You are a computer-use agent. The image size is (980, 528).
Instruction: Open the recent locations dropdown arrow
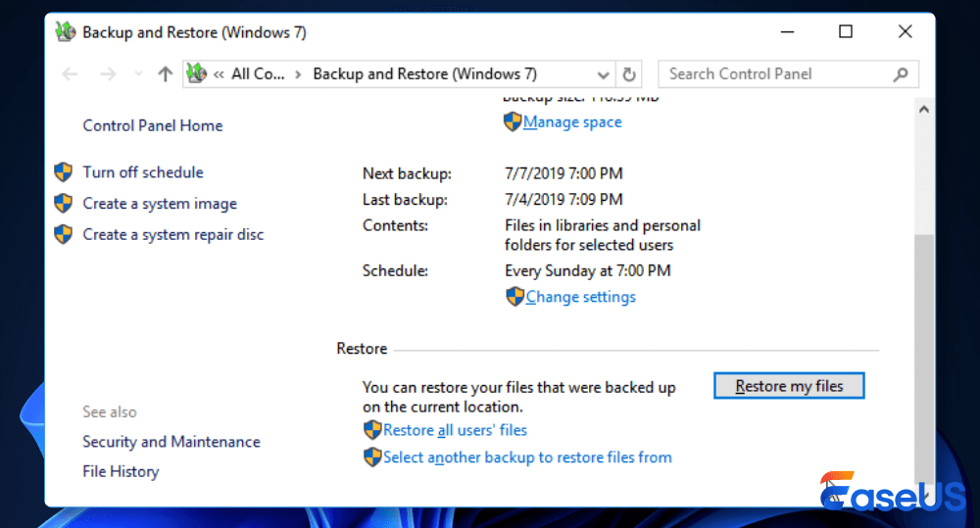138,74
